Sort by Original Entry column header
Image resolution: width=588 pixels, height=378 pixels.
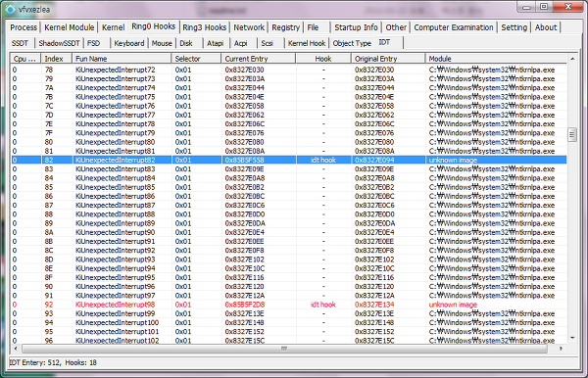388,59
